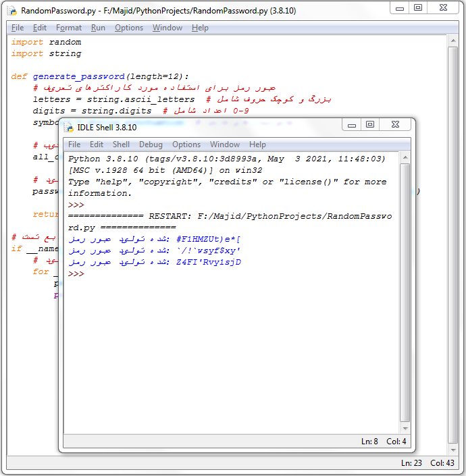Viewport: 466px width, 476px height.
Task: Open the Shell menu in IDLE Shell
Action: pyautogui.click(x=121, y=144)
